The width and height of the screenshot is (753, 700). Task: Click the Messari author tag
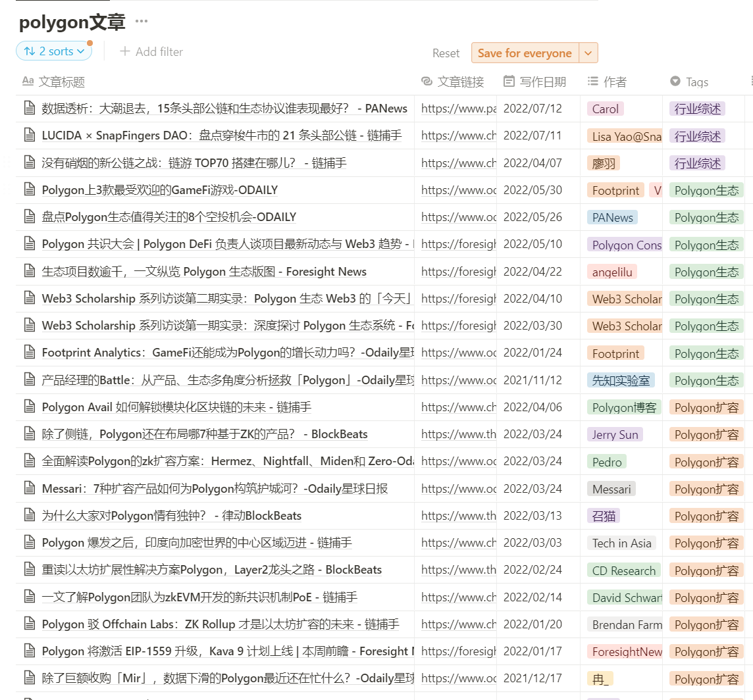pos(611,489)
